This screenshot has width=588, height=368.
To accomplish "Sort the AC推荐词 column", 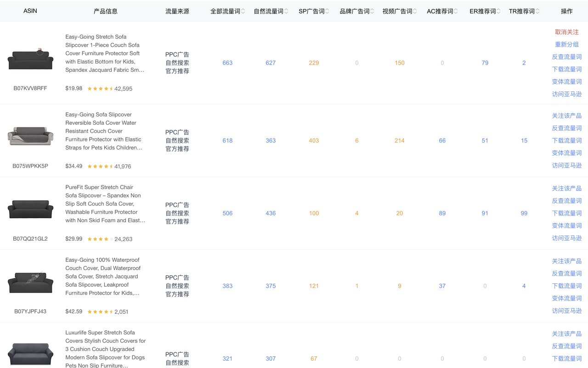I will pos(456,11).
